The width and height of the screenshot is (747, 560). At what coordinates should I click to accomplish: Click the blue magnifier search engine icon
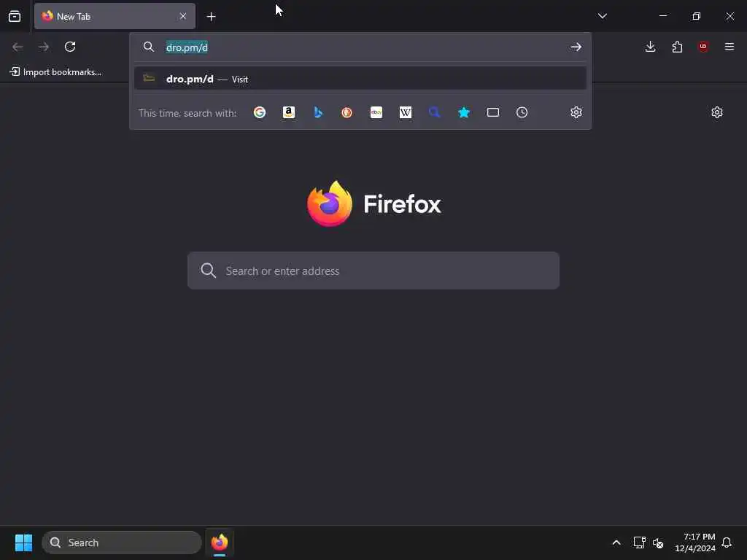pyautogui.click(x=435, y=112)
